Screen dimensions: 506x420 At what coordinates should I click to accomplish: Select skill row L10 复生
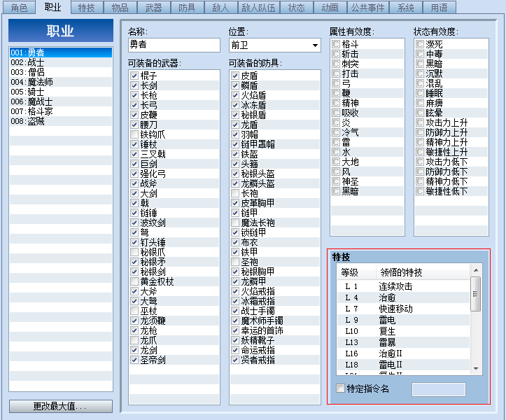pyautogui.click(x=403, y=331)
